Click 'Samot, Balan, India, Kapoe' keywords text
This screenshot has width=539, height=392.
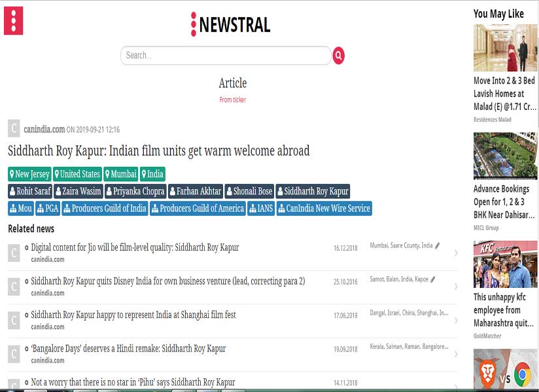399,279
